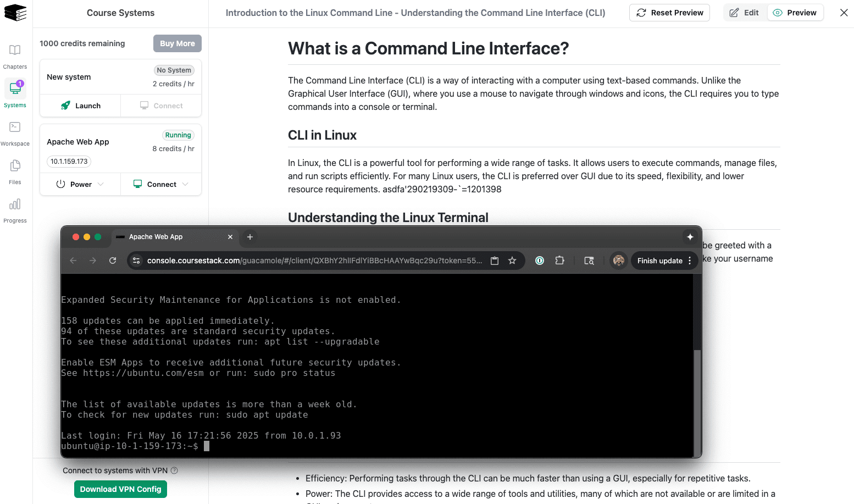This screenshot has height=504, width=854.
Task: Open the Files panel icon
Action: [x=15, y=170]
